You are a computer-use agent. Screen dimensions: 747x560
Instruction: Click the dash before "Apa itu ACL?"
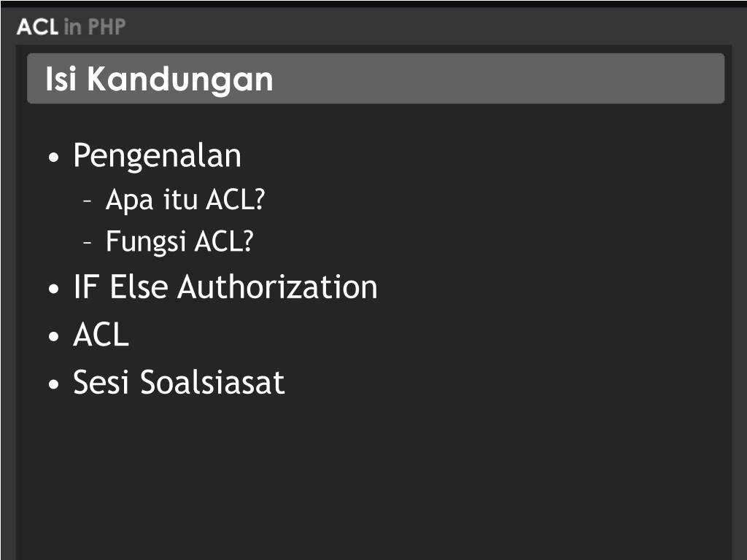[87, 201]
